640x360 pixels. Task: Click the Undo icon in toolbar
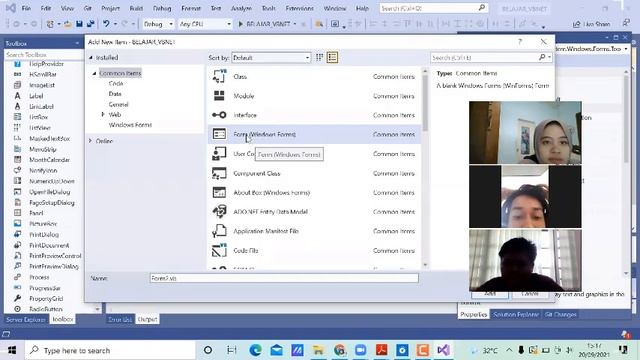106,24
